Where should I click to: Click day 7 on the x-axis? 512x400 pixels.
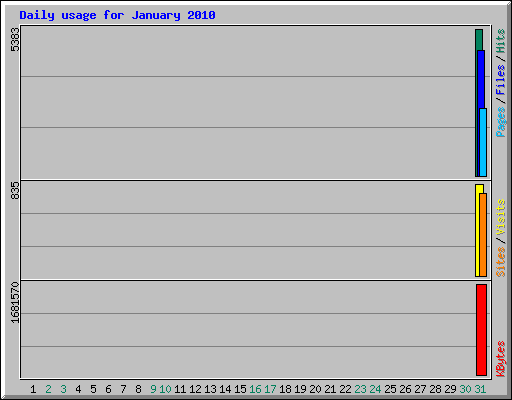coord(123,389)
